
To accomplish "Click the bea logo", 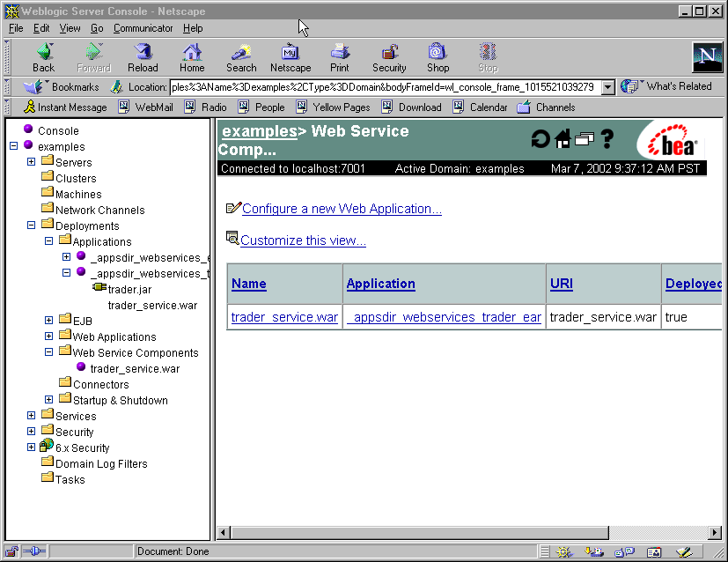I will (672, 141).
